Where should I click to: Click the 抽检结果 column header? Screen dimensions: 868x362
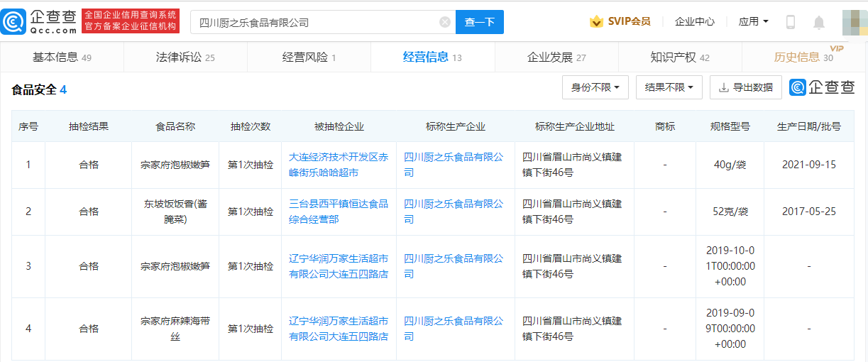click(x=89, y=126)
